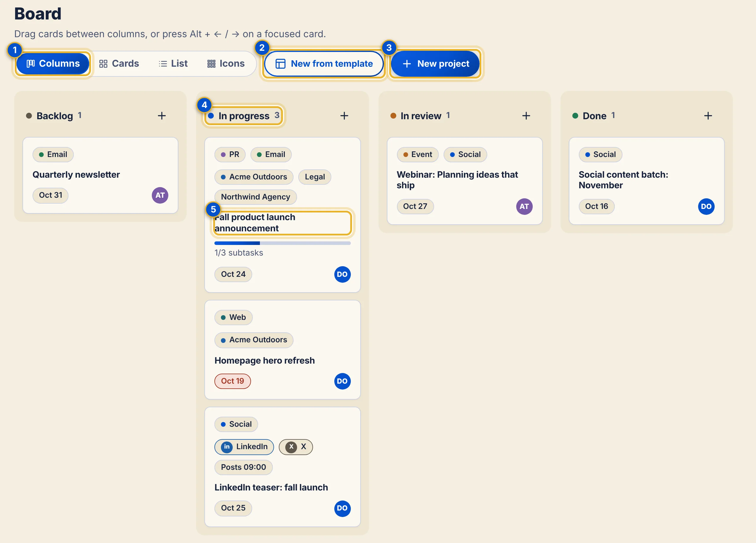Switch to List view

[x=173, y=64]
